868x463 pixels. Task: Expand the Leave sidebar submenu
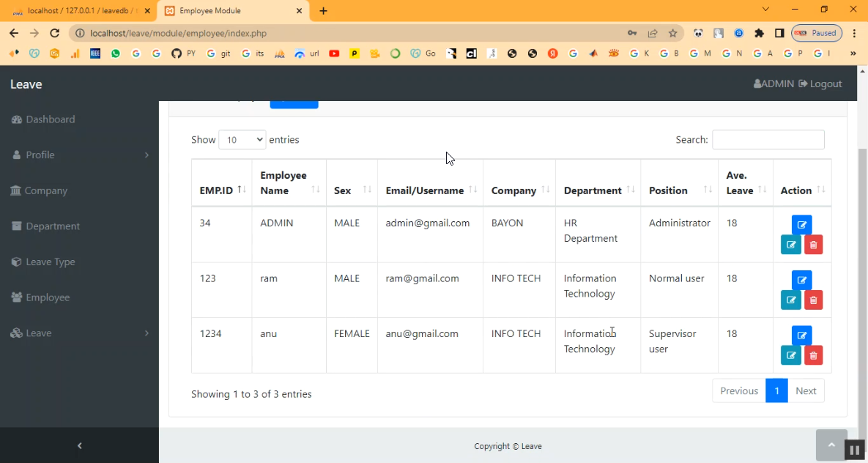pos(79,333)
